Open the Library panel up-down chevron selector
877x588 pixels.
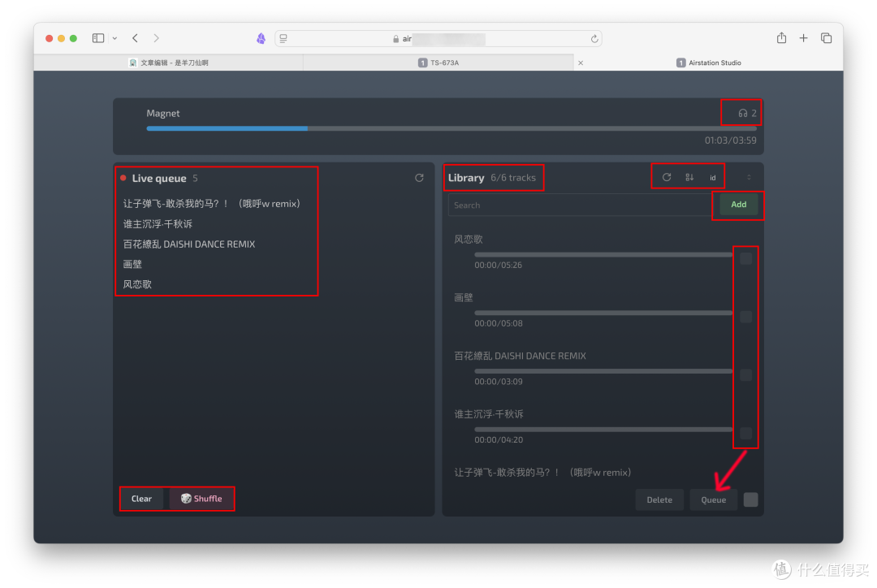pyautogui.click(x=749, y=177)
